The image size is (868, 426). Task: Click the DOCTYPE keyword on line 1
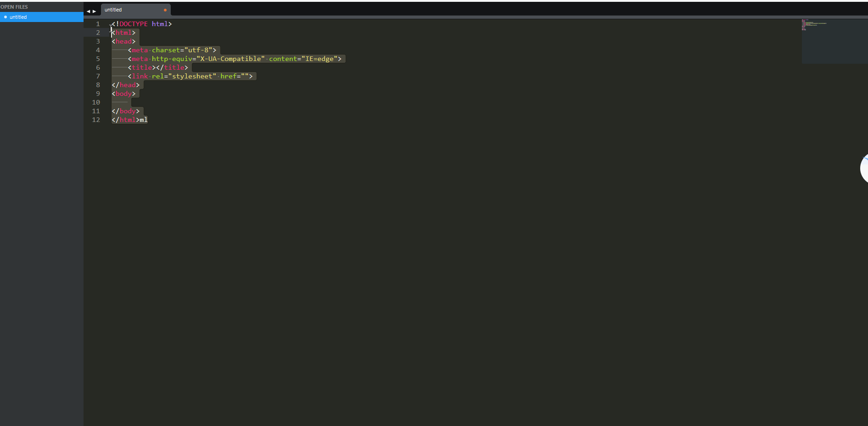(x=134, y=24)
